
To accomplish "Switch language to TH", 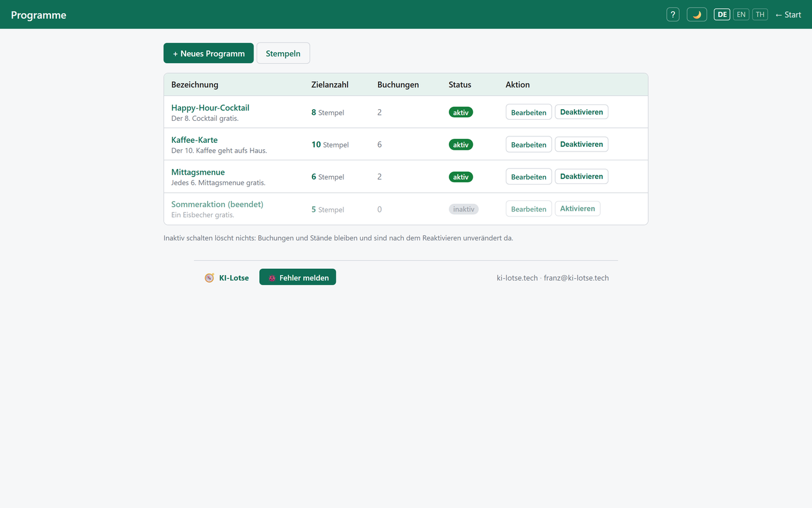I will (x=760, y=15).
